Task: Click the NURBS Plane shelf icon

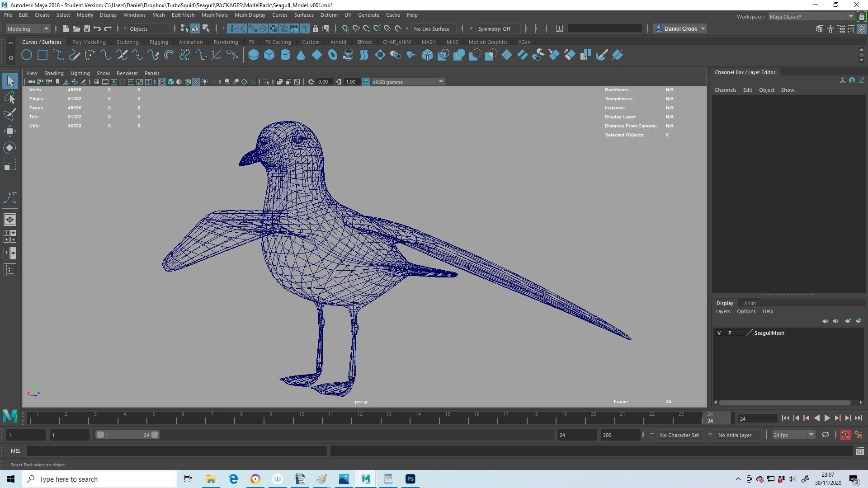Action: pos(317,55)
